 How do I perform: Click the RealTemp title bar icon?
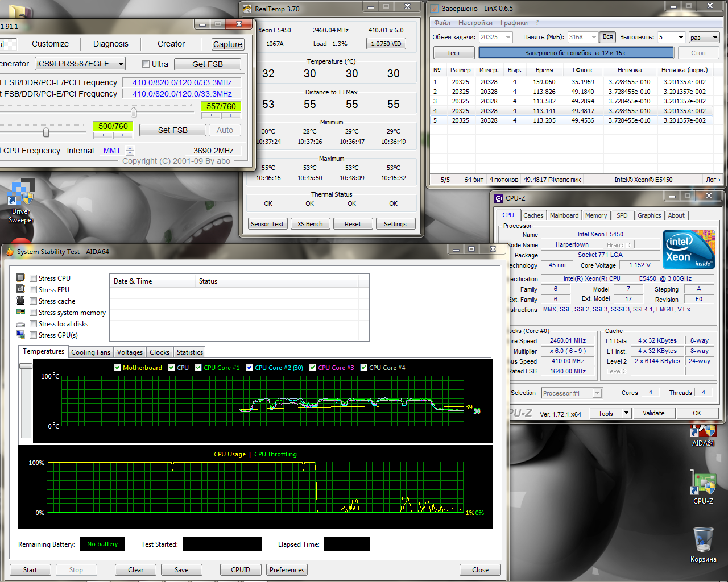(x=247, y=9)
